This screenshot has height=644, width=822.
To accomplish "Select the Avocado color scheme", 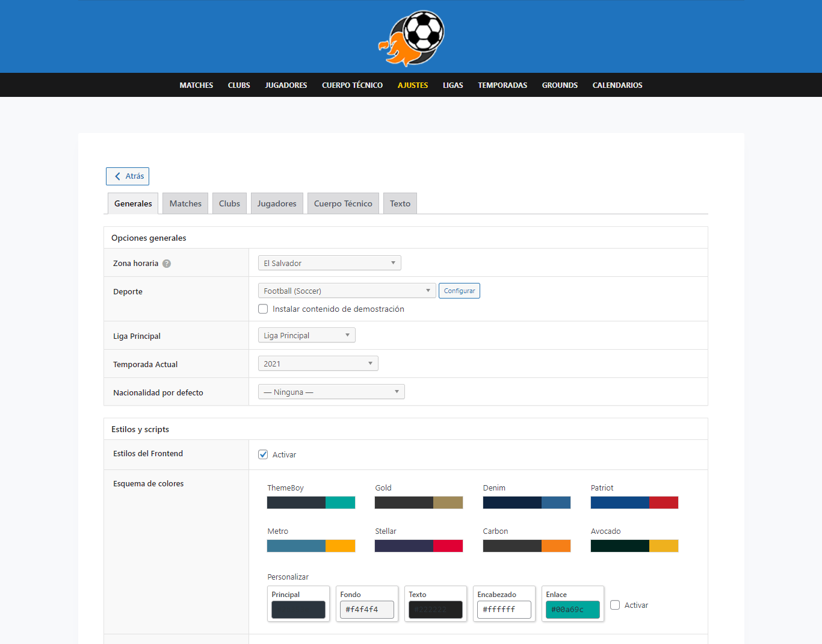I will tap(634, 546).
